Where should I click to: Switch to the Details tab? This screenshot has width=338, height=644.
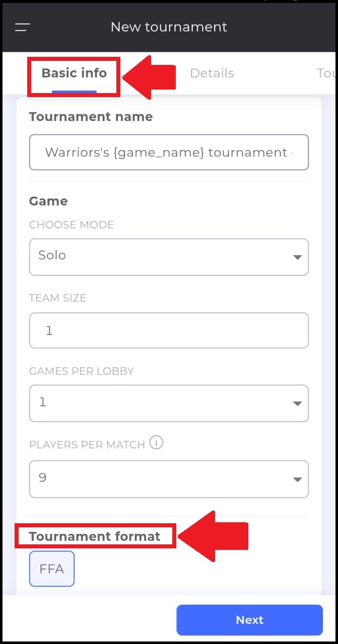212,73
